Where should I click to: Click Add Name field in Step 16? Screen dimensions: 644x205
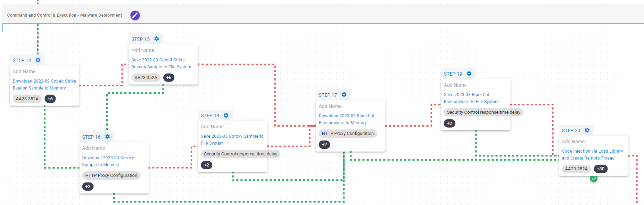[93, 148]
